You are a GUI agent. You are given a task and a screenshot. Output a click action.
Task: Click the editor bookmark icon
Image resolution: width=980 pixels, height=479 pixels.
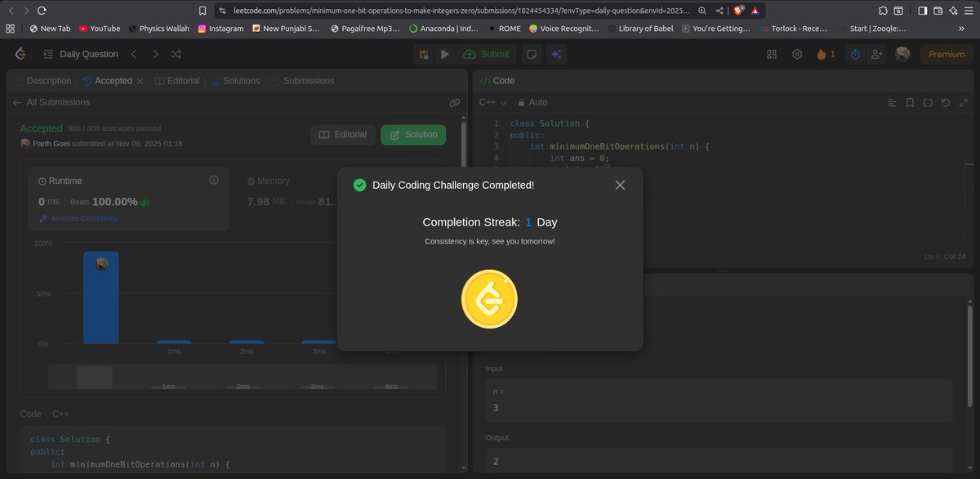point(910,102)
